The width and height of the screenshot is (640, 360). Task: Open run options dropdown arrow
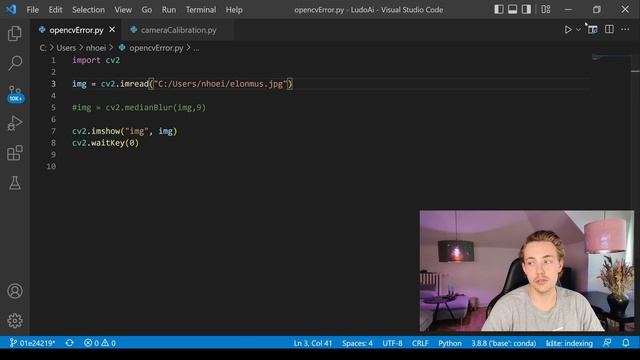578,29
